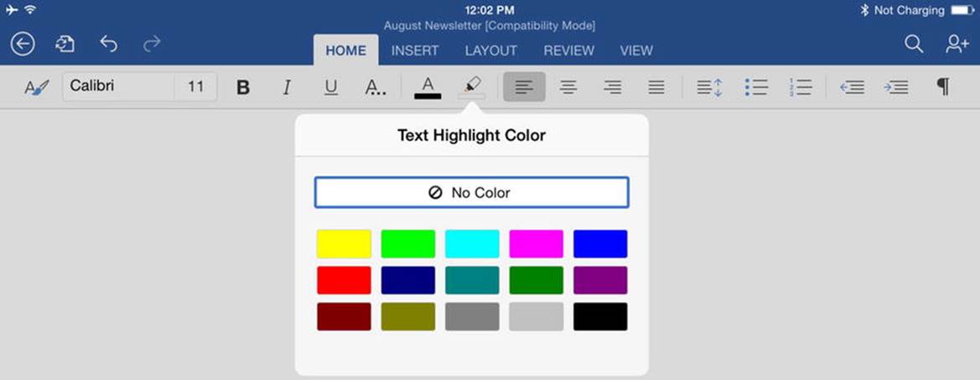This screenshot has height=380, width=980.
Task: Show paragraph marks with pilcrow icon
Action: click(x=943, y=87)
